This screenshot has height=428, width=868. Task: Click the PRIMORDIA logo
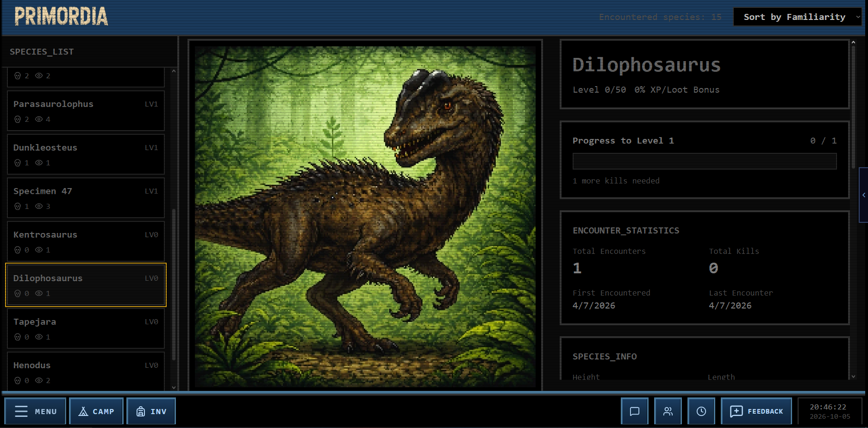[61, 17]
